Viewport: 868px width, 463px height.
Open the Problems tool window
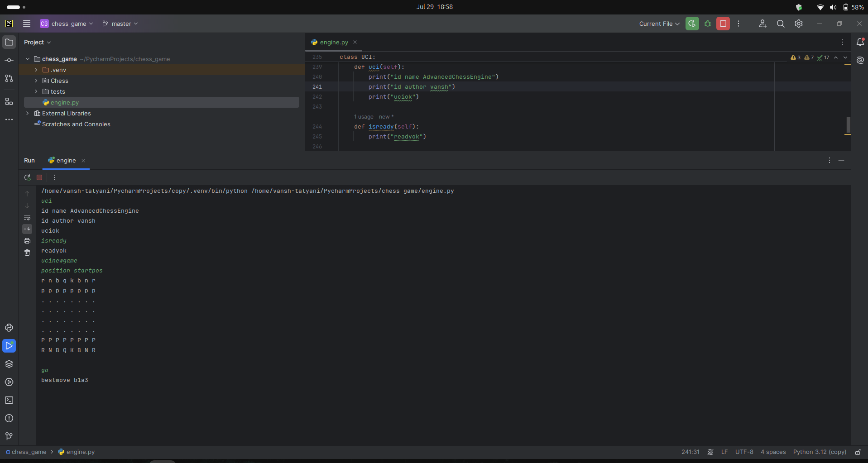coord(9,418)
